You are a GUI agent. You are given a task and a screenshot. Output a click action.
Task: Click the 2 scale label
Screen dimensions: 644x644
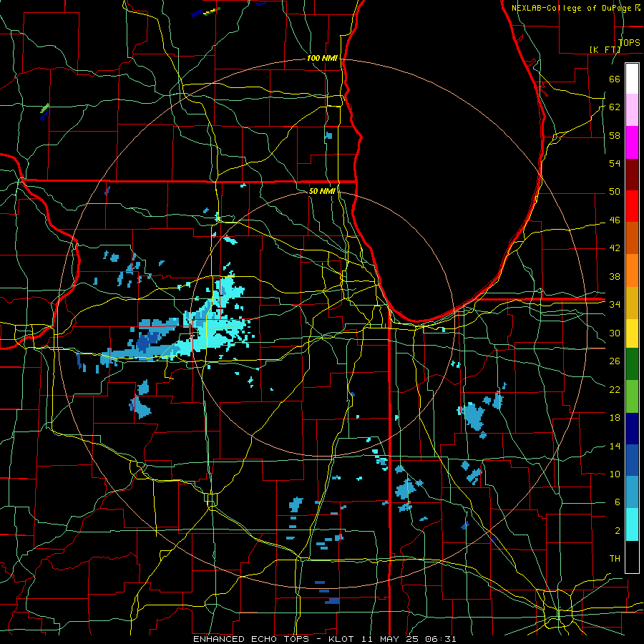[x=617, y=531]
